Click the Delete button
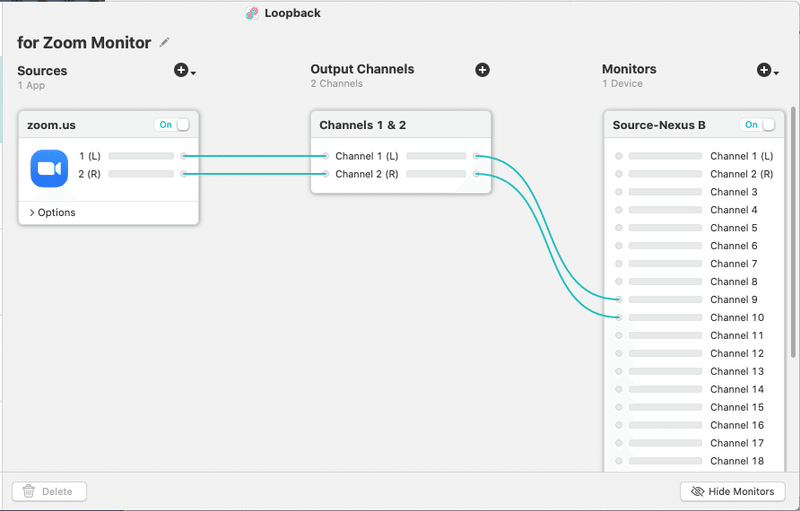The height and width of the screenshot is (511, 800). [x=50, y=492]
